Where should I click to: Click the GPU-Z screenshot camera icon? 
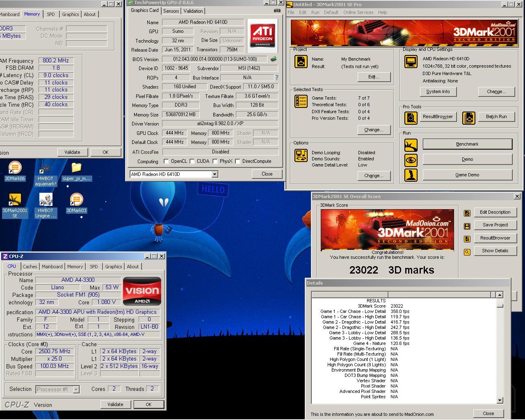point(277,11)
